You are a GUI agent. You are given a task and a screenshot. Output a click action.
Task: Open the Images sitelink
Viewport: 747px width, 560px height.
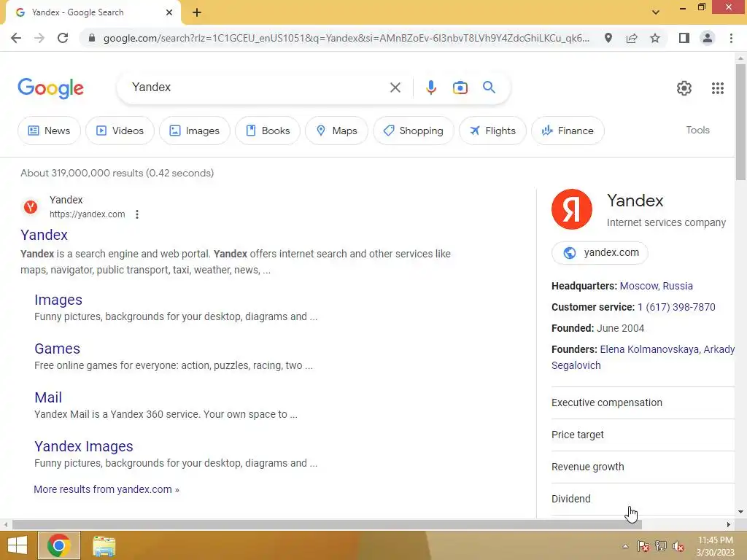[58, 300]
